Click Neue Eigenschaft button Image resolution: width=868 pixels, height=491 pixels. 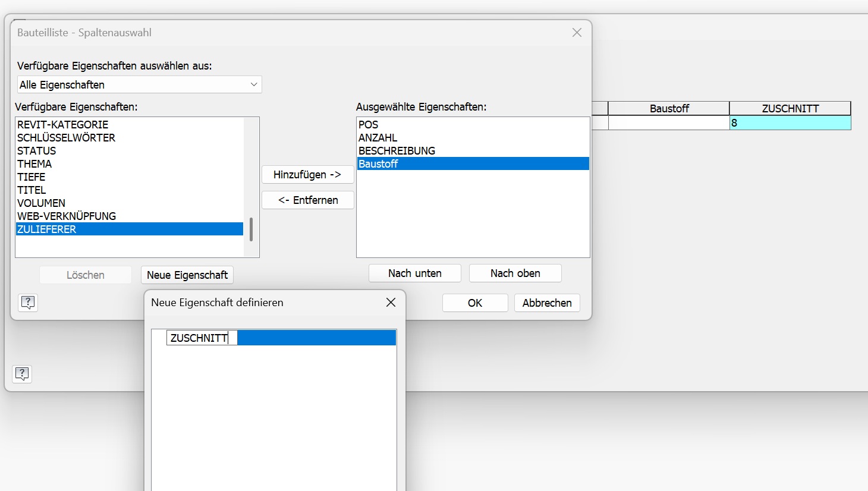[x=187, y=275]
